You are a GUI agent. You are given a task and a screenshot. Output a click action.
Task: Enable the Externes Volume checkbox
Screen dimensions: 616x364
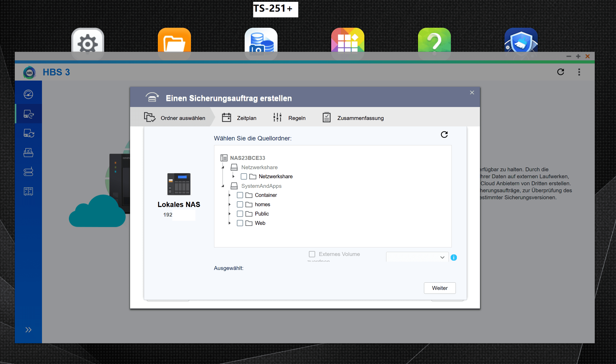(x=312, y=254)
